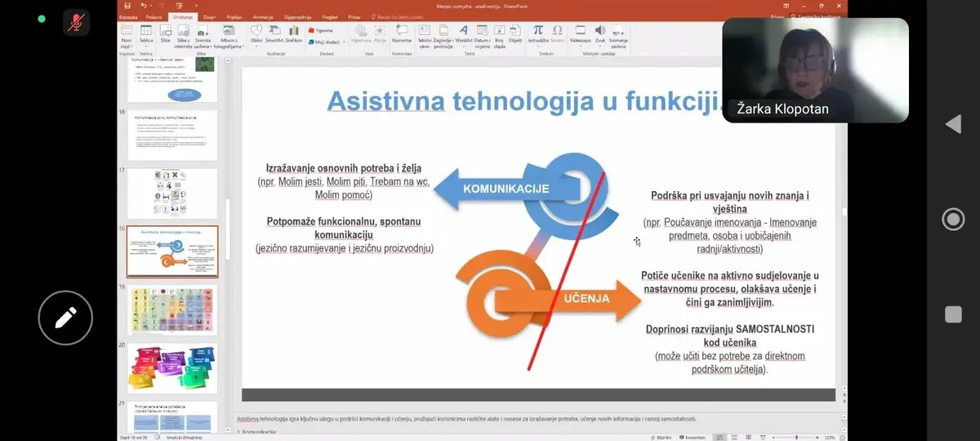Click Komentari in the status bar
This screenshot has width=980, height=441.
pos(692,437)
